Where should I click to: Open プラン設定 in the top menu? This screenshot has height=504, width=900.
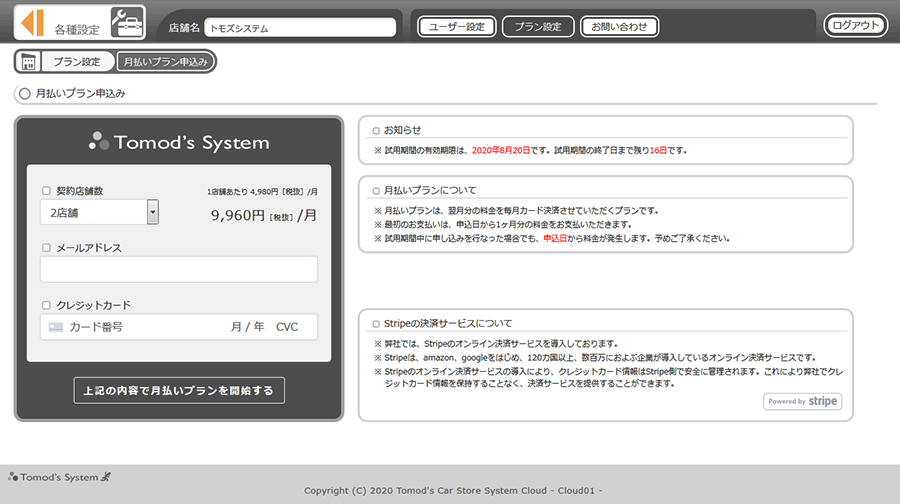pos(538,26)
